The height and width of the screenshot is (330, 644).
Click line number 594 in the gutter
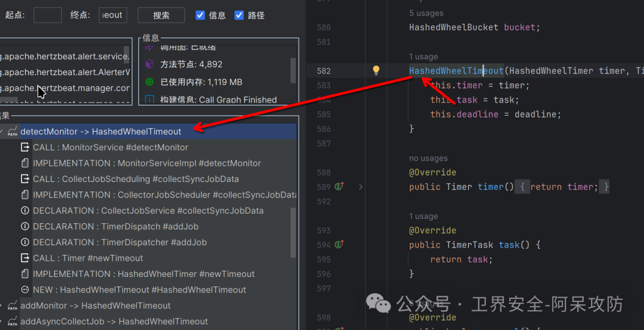[324, 245]
